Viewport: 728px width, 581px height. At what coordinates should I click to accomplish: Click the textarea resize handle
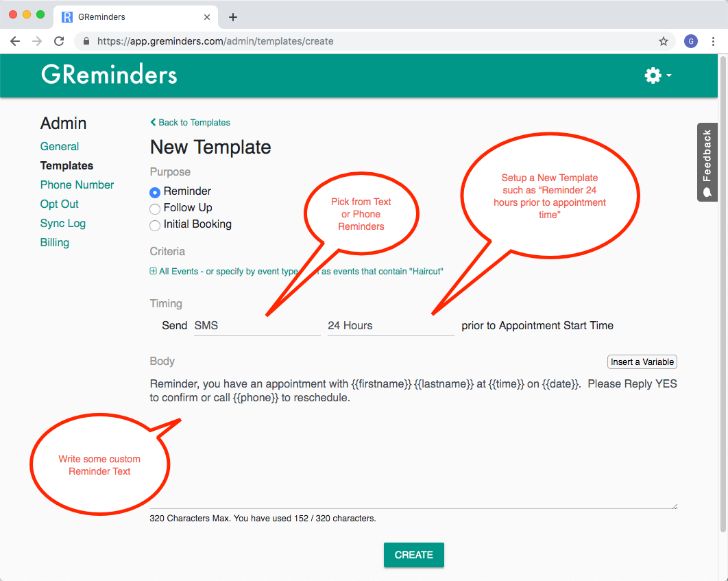[674, 506]
